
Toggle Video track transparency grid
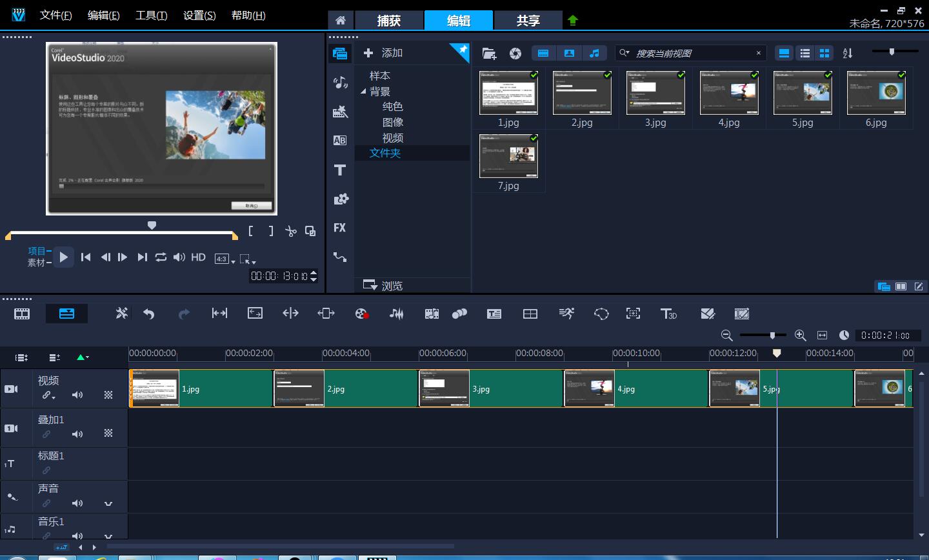pyautogui.click(x=108, y=395)
